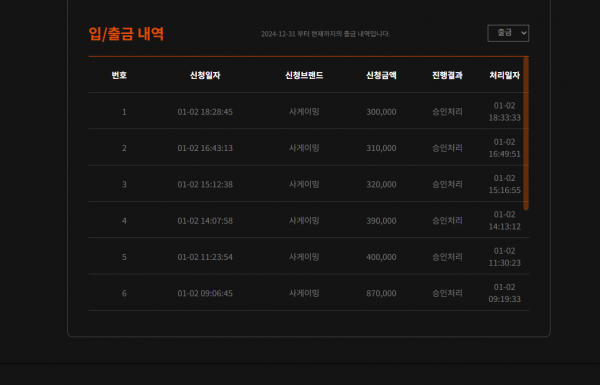Image resolution: width=600 pixels, height=385 pixels.
Task: Select request date 01-02 16:43:13
Action: (205, 148)
